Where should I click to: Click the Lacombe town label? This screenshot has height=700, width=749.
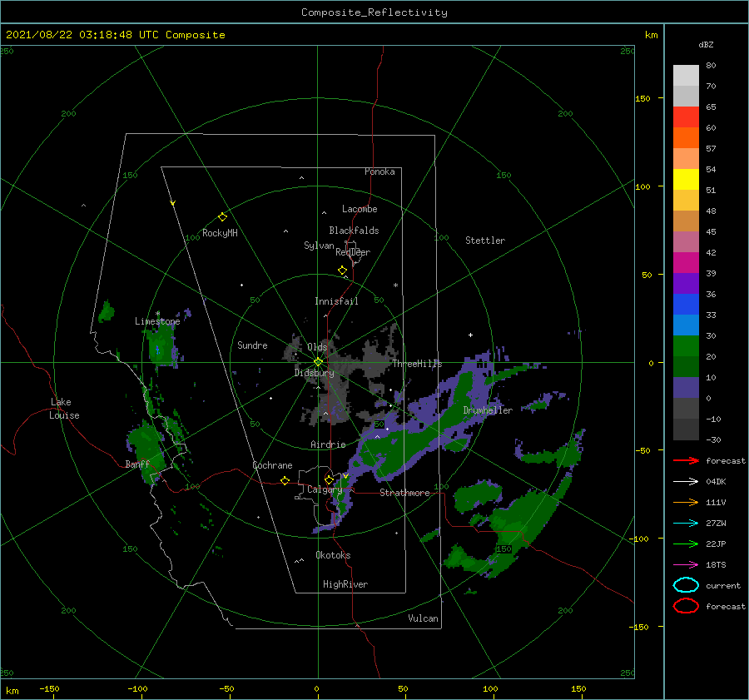point(360,209)
